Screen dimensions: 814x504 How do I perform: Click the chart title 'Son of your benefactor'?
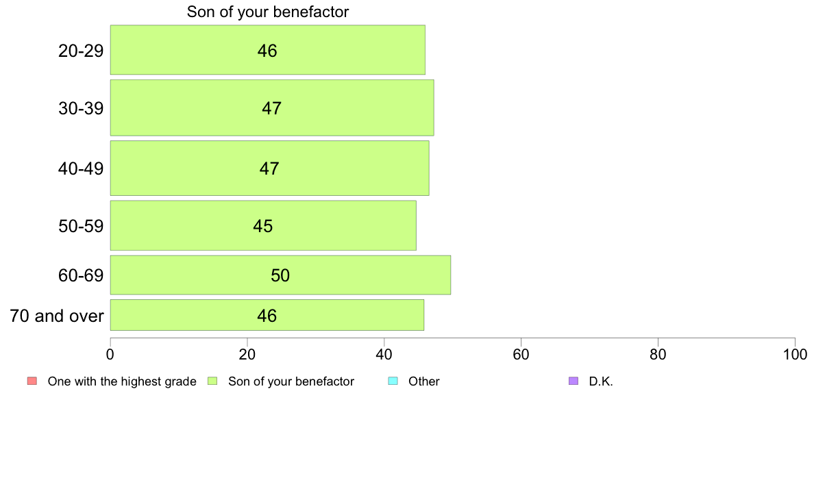268,12
